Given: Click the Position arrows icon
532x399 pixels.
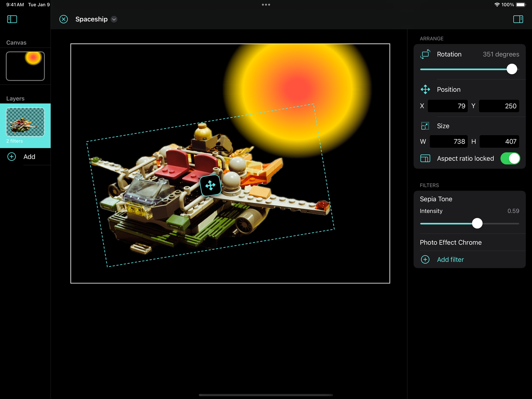Looking at the screenshot, I should click(x=425, y=89).
